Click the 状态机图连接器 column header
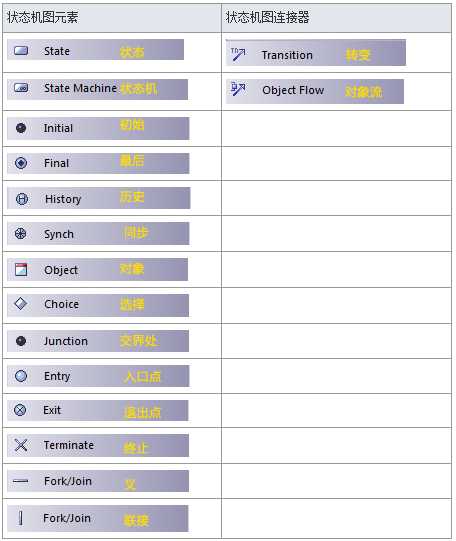The width and height of the screenshot is (456, 541). [267, 17]
